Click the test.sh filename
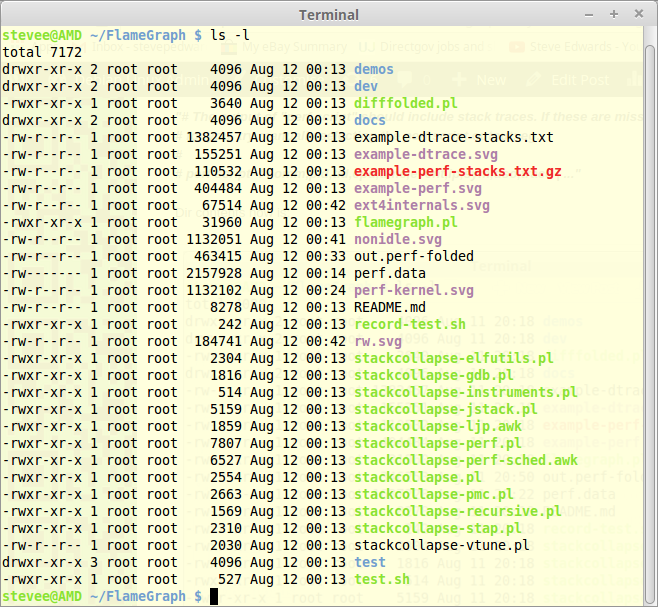Viewport: 658px width, 607px height. click(x=382, y=579)
